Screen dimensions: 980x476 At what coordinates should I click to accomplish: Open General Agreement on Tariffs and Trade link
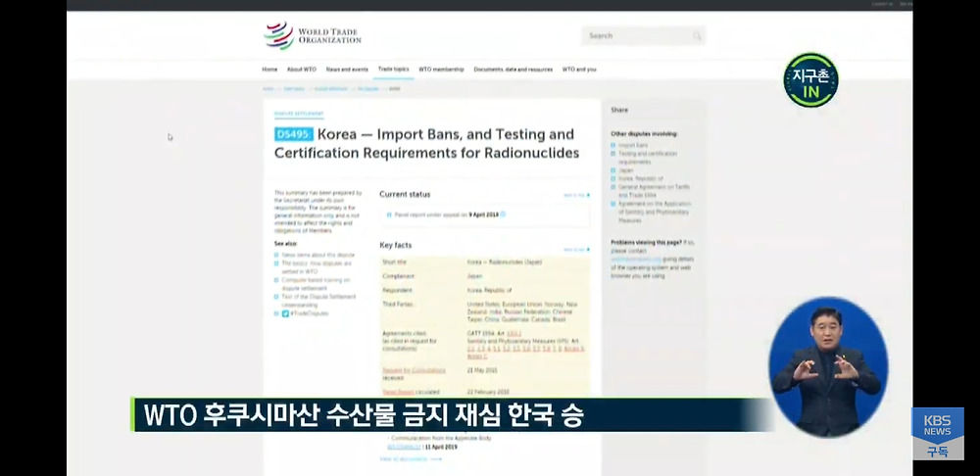[654, 191]
